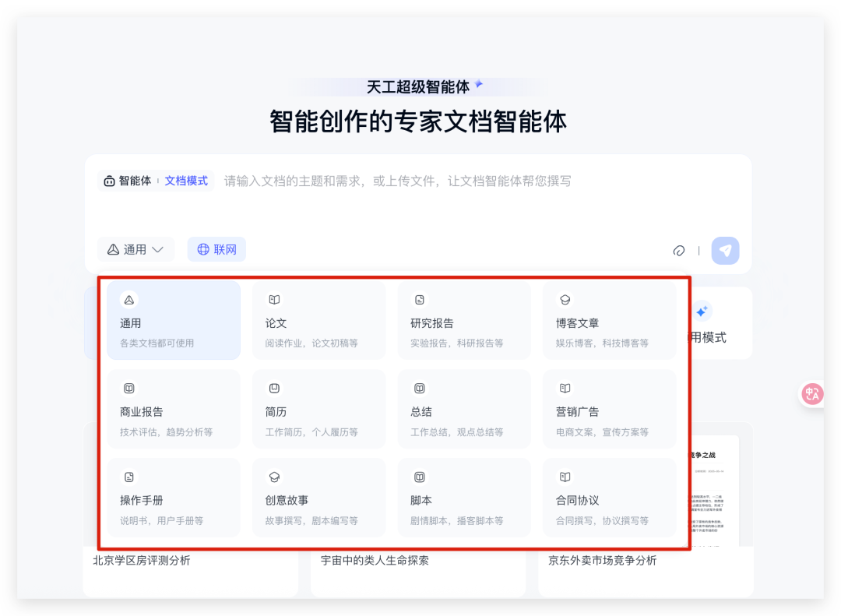Select the 研究报告 document type

click(x=464, y=320)
